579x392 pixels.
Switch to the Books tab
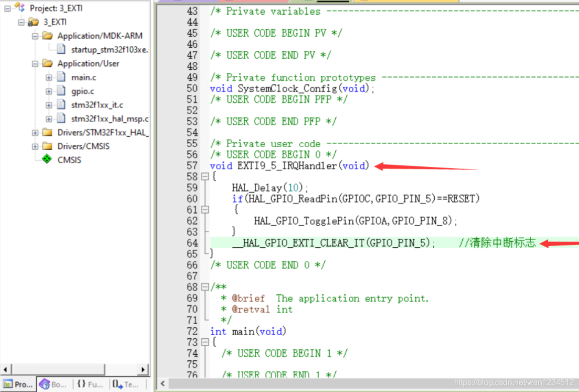(x=53, y=384)
